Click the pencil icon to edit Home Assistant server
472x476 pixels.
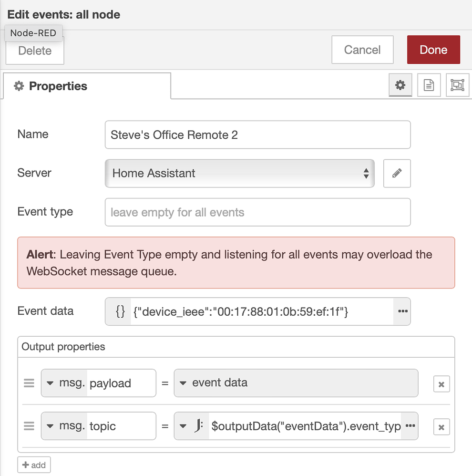click(397, 173)
